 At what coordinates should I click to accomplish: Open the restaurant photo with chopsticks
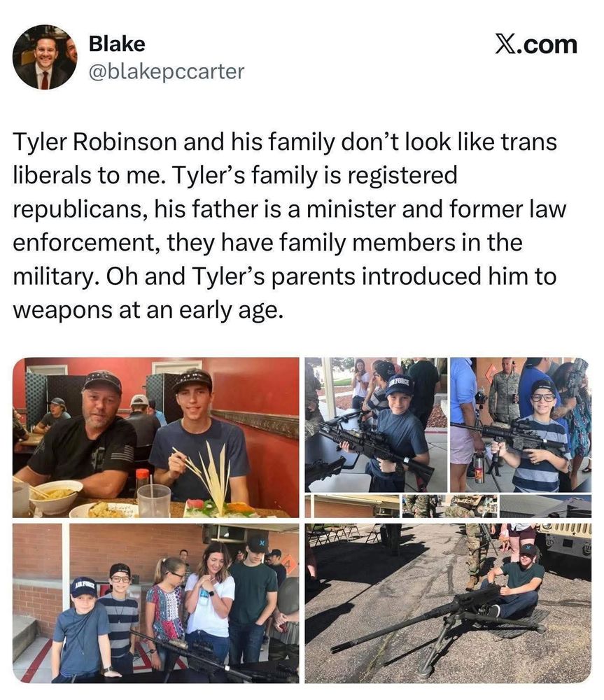tap(156, 437)
